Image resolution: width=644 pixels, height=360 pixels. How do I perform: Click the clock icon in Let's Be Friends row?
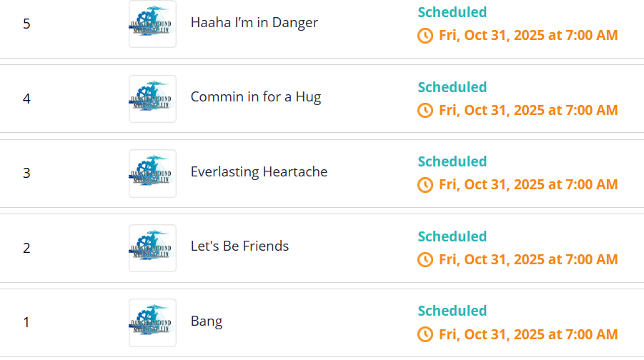point(425,259)
